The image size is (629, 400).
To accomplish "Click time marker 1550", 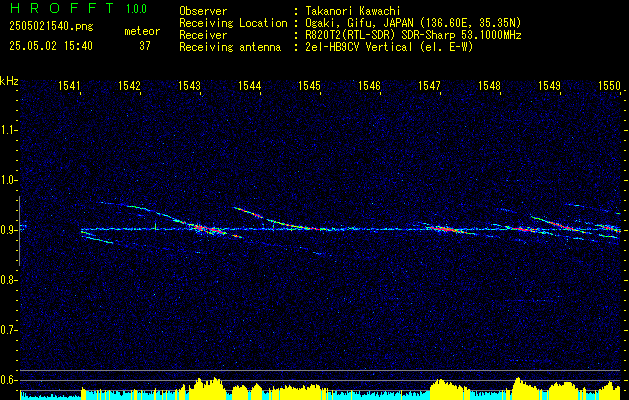I will [609, 85].
